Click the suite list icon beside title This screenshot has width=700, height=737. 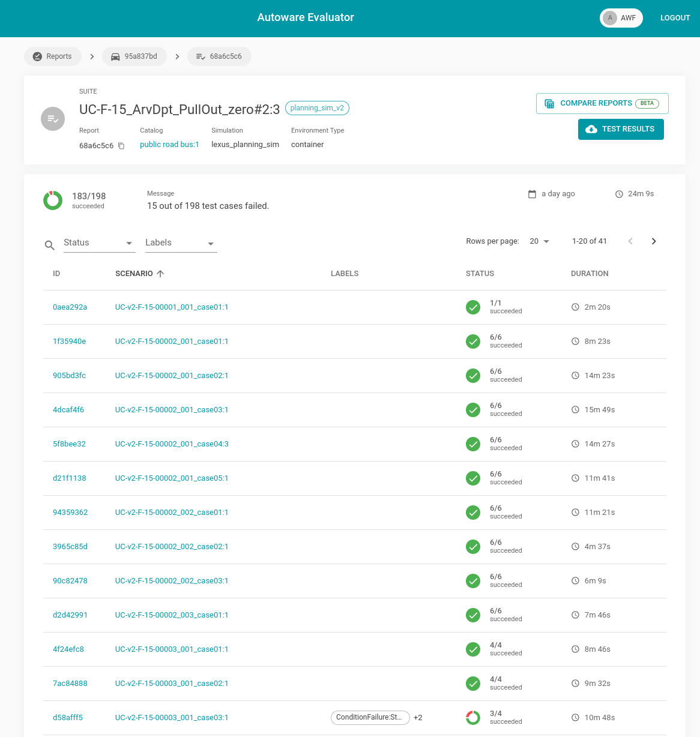[x=53, y=119]
